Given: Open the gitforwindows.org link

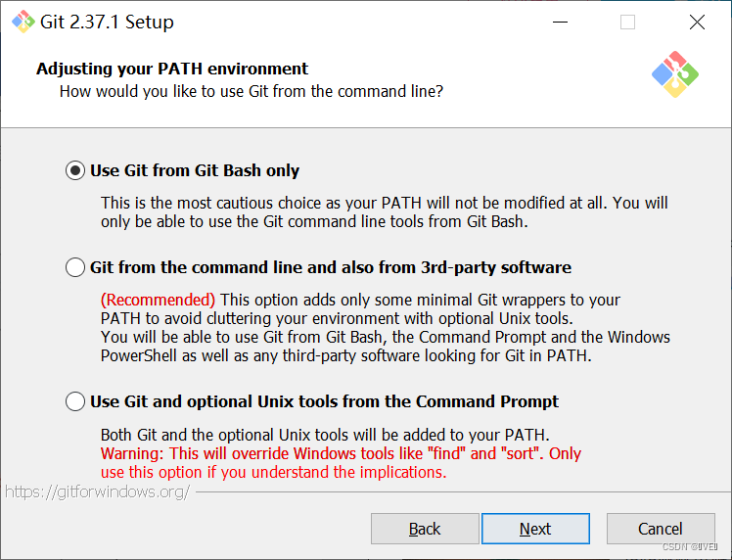Looking at the screenshot, I should (x=98, y=491).
